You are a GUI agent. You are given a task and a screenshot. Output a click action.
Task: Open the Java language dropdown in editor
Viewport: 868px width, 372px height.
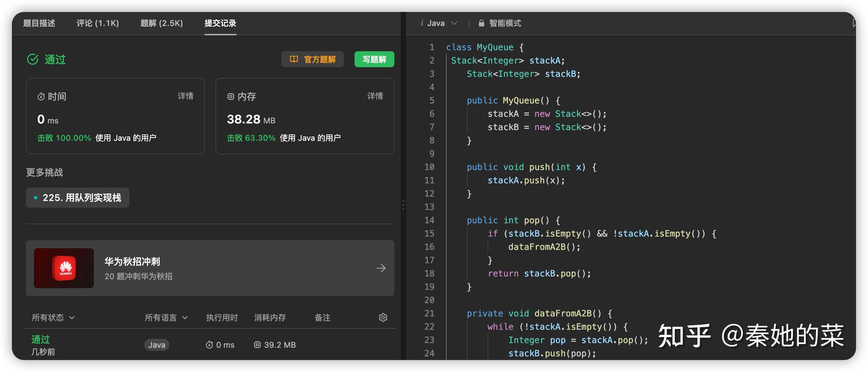442,23
